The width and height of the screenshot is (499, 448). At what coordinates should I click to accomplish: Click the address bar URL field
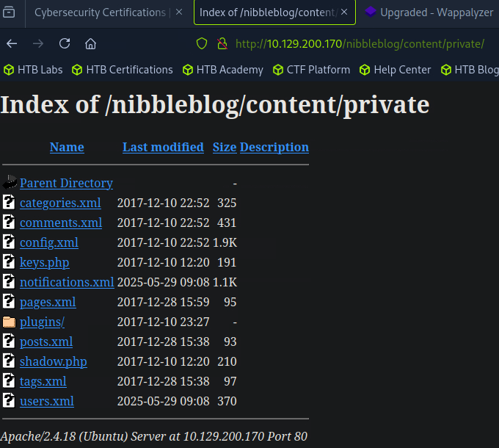tap(360, 43)
